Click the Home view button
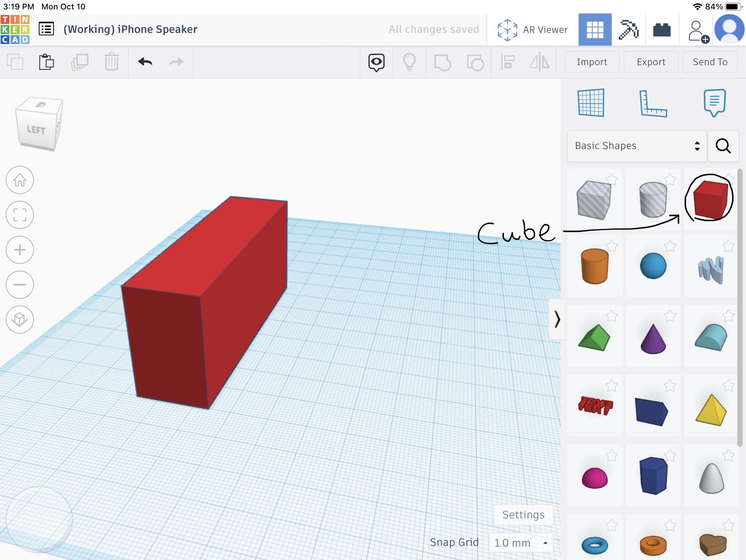This screenshot has width=746, height=560. 20,180
